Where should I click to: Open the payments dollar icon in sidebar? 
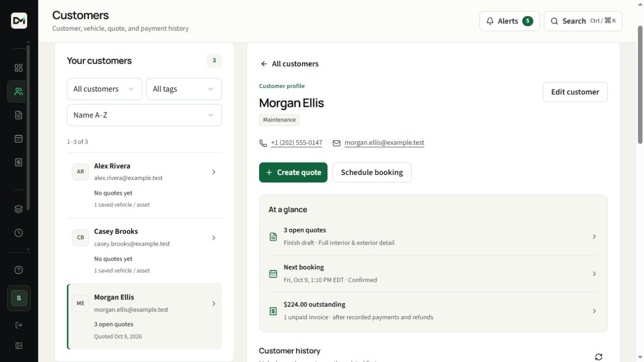click(19, 163)
